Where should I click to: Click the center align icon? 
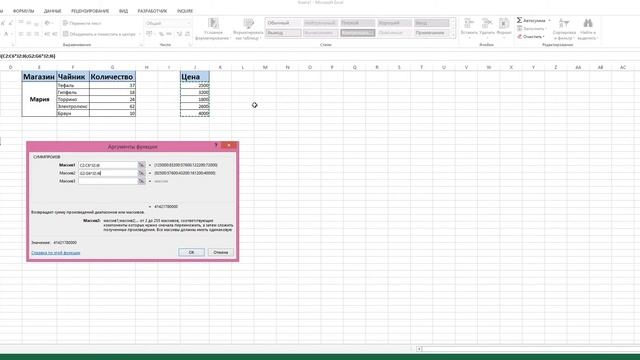pos(29,34)
